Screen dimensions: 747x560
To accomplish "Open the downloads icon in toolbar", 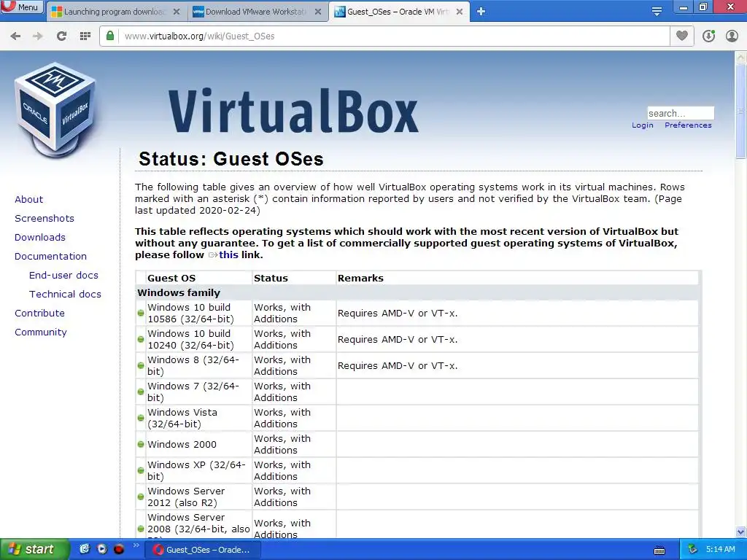I will (708, 36).
